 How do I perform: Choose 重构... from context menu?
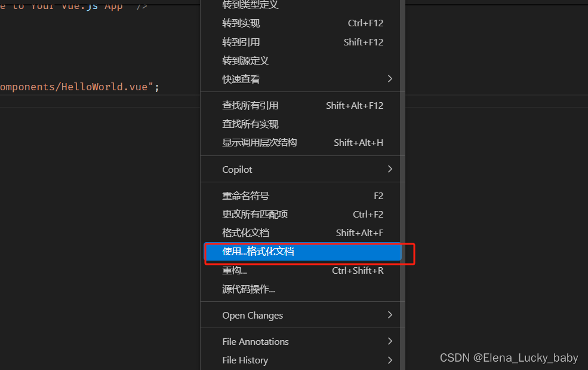302,270
